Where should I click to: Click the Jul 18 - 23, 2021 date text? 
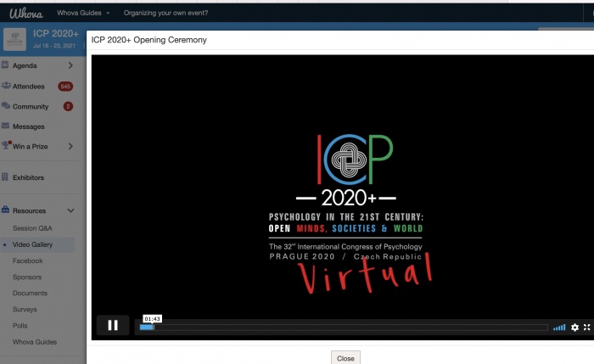54,46
